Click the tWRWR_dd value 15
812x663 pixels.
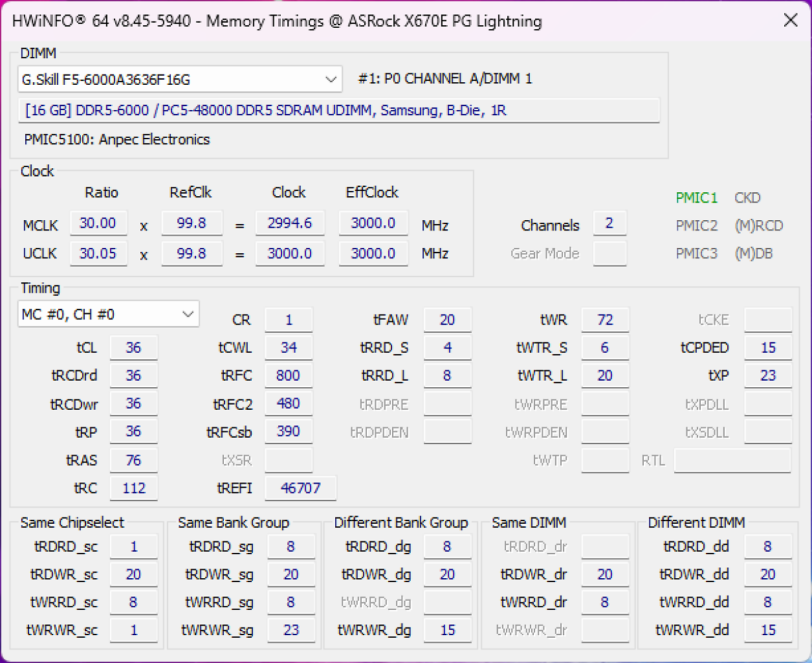(x=768, y=630)
